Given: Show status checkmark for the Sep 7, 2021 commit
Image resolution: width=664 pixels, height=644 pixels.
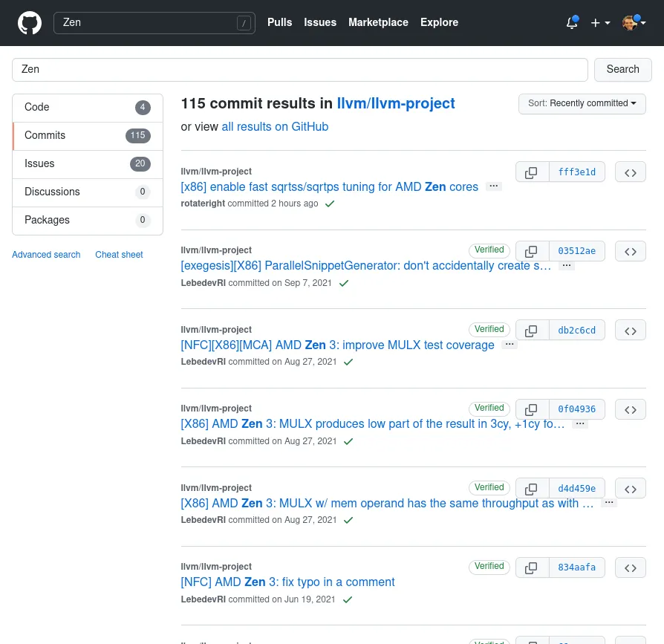Looking at the screenshot, I should click(x=344, y=283).
